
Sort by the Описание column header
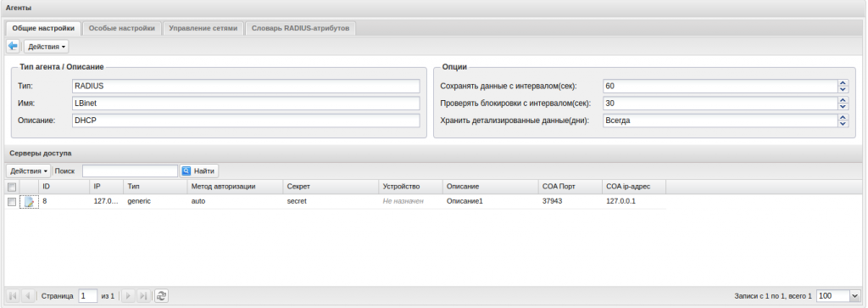[x=491, y=187]
